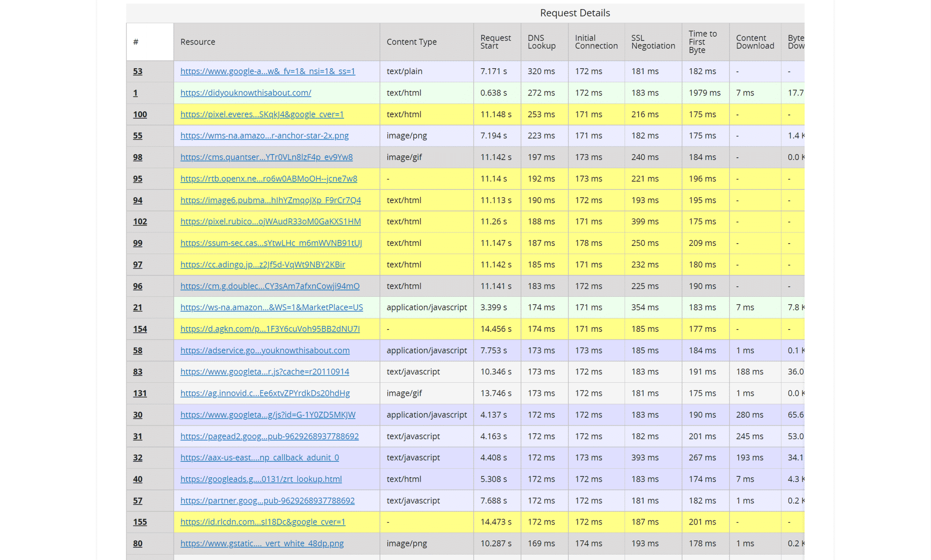This screenshot has height=560, width=931.
Task: Open the rtb.openx.ne resource link
Action: [x=269, y=179]
